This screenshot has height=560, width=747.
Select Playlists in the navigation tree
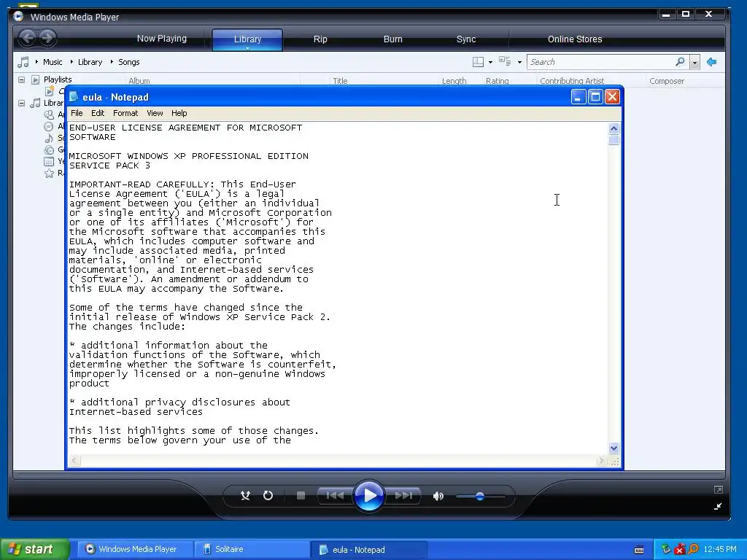58,79
